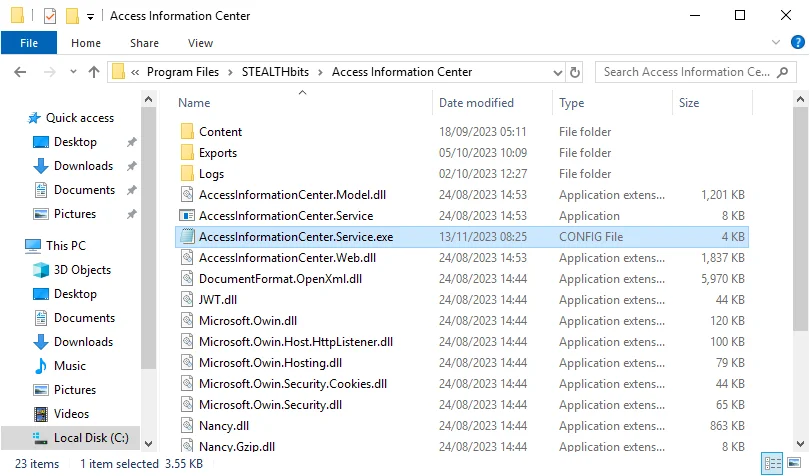810x476 pixels.
Task: Click the New folder quick access icon
Action: click(72, 16)
